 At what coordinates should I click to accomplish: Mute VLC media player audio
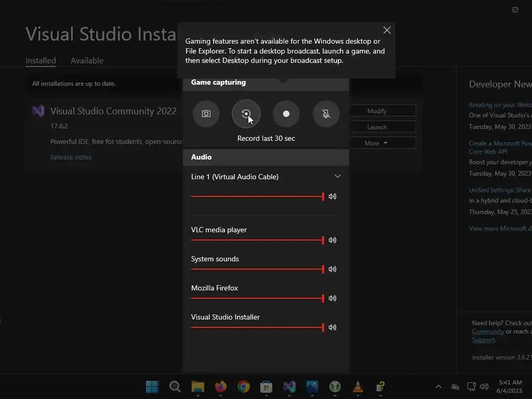click(x=332, y=240)
